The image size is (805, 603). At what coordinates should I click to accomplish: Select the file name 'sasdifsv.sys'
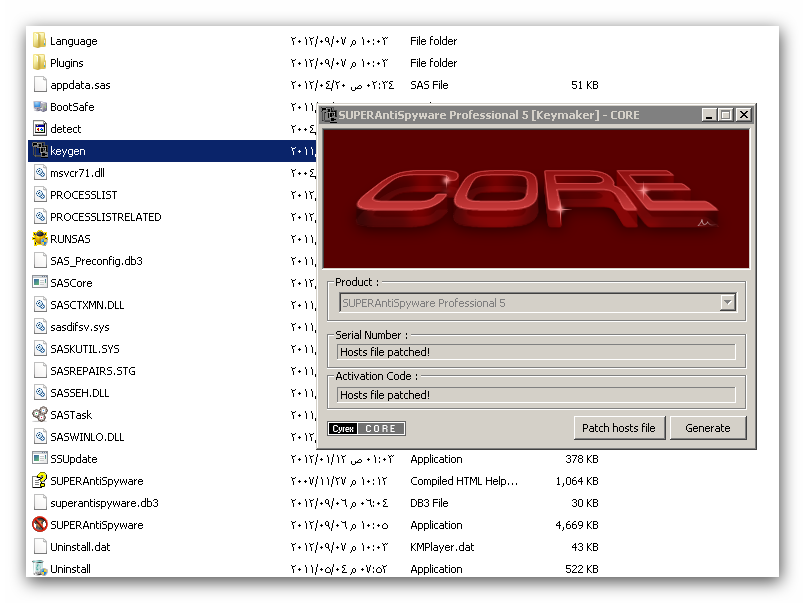click(x=80, y=327)
